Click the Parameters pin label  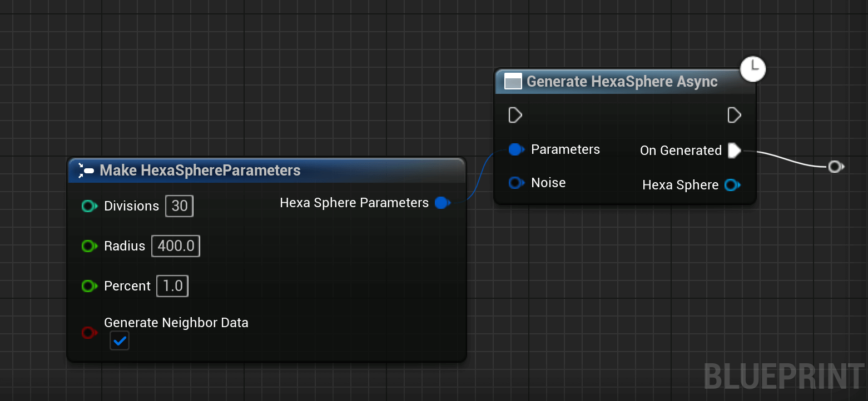pos(566,149)
